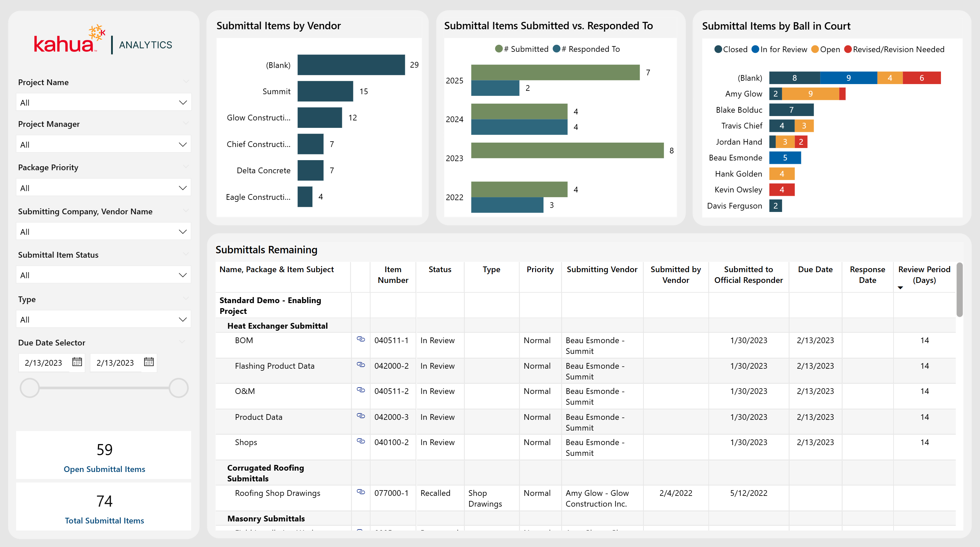
Task: Open link icon for BOM row
Action: pyautogui.click(x=361, y=339)
